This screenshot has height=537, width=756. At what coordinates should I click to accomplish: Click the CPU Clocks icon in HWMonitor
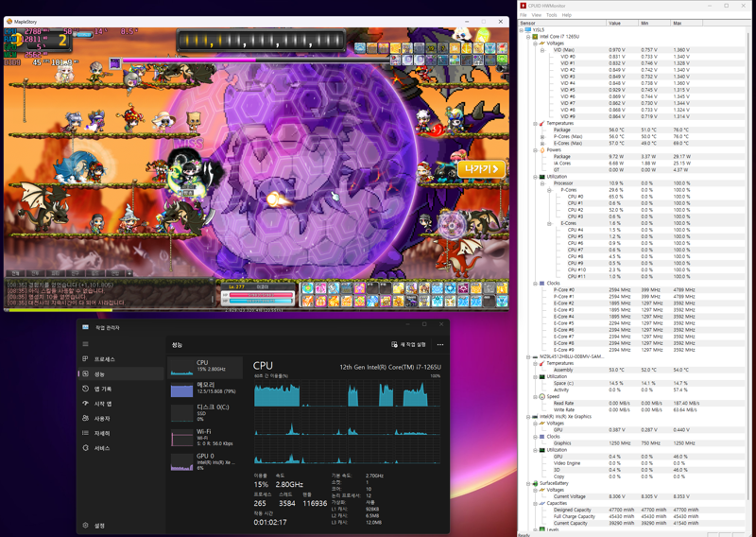pyautogui.click(x=541, y=284)
